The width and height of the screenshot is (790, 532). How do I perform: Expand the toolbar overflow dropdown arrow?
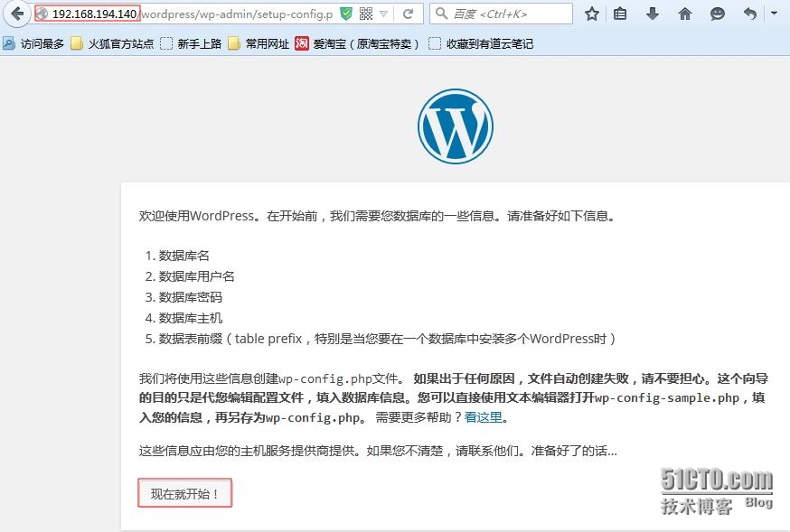775,13
